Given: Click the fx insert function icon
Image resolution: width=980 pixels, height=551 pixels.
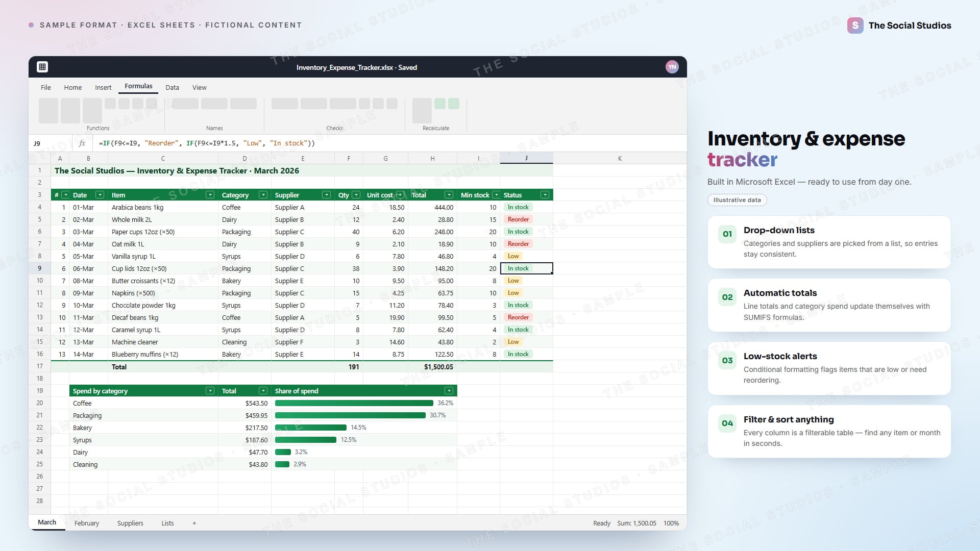Looking at the screenshot, I should click(82, 143).
